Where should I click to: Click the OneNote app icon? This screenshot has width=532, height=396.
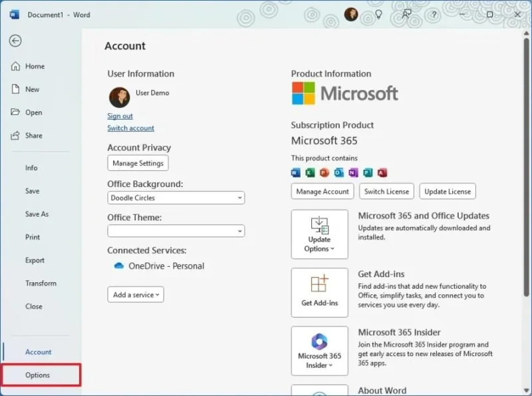[x=353, y=172]
